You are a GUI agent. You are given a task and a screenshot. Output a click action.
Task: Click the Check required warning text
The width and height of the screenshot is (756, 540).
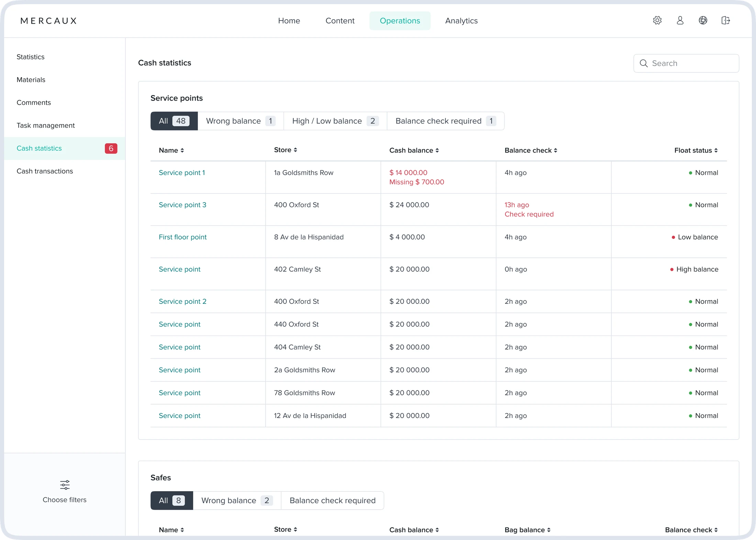529,214
